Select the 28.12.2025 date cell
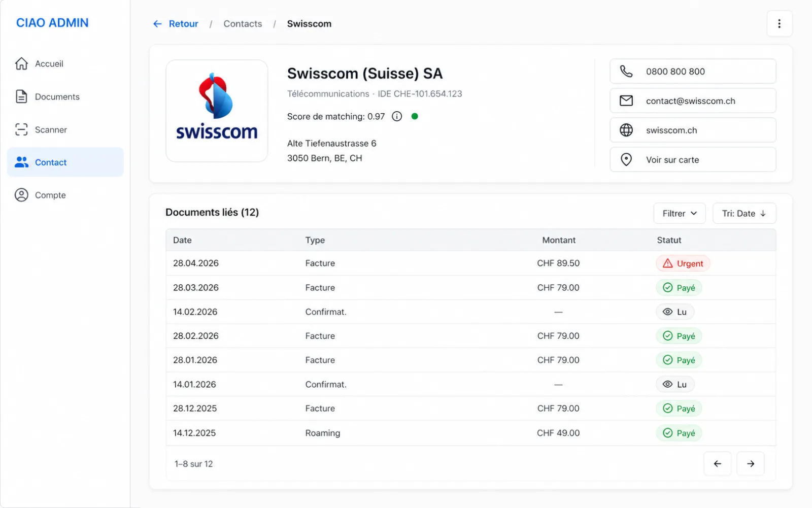 point(195,409)
